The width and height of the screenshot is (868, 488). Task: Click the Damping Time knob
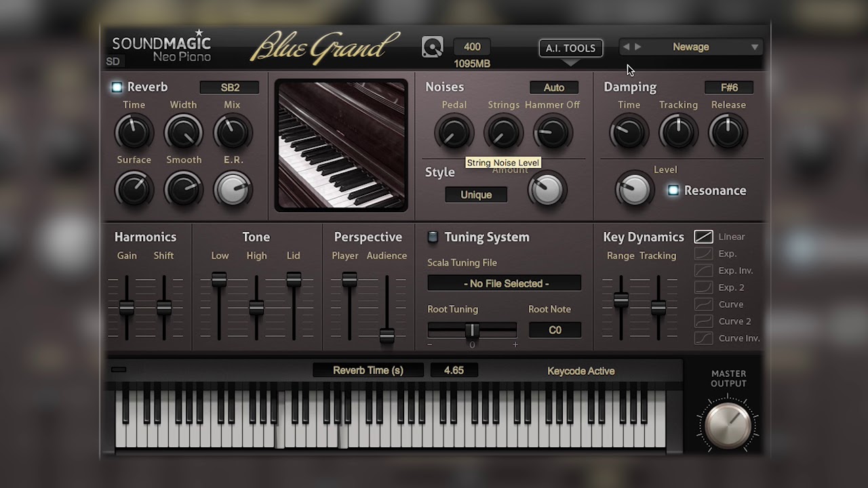click(629, 131)
